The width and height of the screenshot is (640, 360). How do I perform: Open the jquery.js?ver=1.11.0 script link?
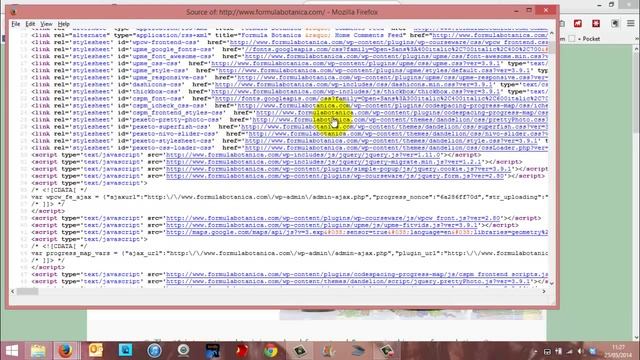pyautogui.click(x=303, y=155)
